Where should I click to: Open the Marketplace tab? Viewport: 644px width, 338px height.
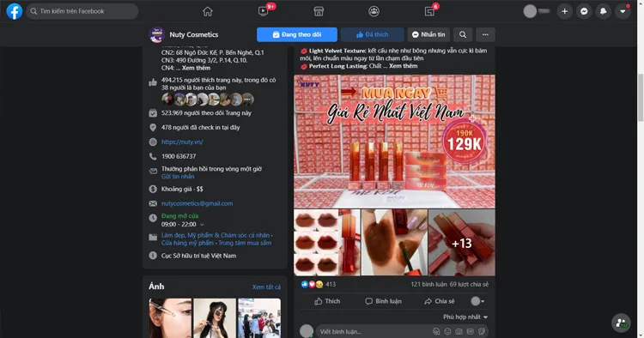[319, 11]
